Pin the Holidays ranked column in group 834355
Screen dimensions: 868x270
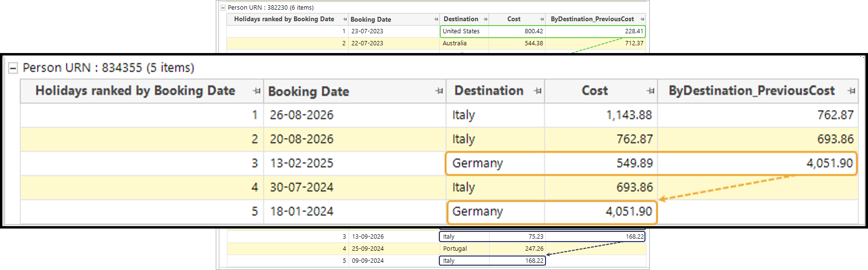click(x=256, y=91)
